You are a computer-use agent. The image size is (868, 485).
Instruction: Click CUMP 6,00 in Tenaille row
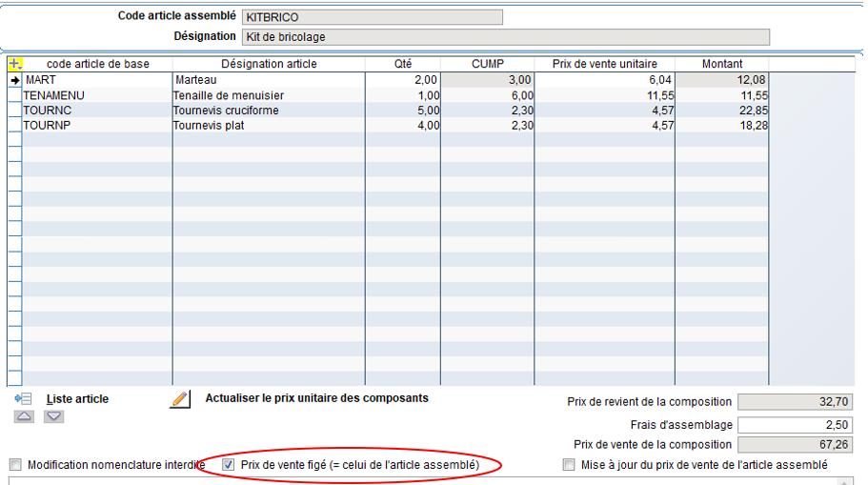point(488,95)
